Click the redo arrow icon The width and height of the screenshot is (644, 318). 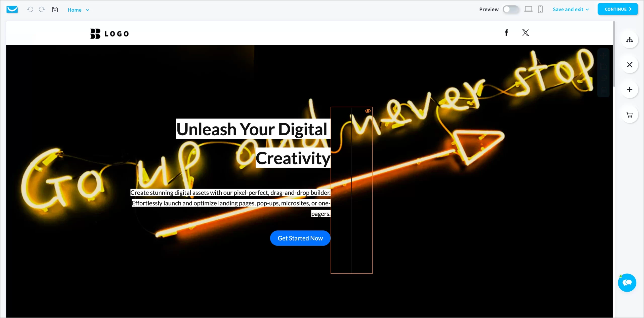pos(42,10)
